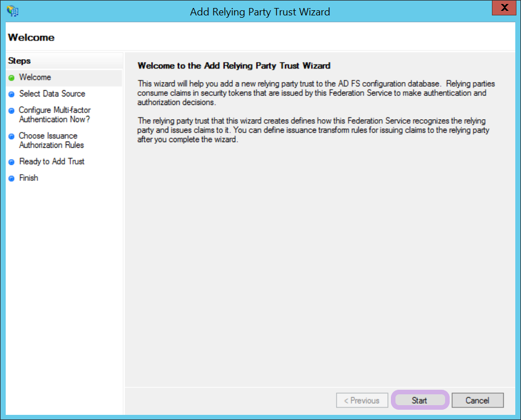This screenshot has width=521, height=420.
Task: Click the bullet beside Choose Issuance Authorization Rules
Action: (11, 136)
